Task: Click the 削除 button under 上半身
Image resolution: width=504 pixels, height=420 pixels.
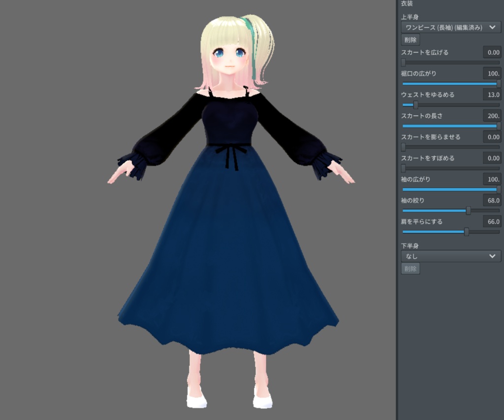Action: [x=410, y=40]
